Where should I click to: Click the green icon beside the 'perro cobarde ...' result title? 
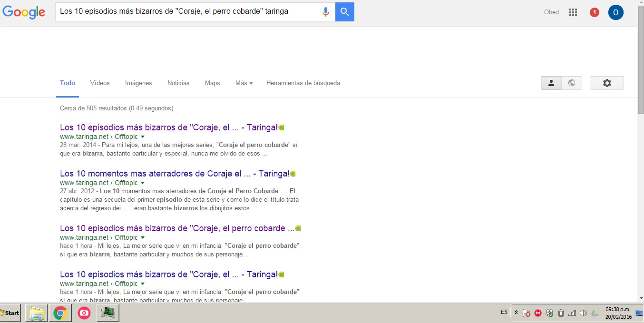pyautogui.click(x=298, y=228)
